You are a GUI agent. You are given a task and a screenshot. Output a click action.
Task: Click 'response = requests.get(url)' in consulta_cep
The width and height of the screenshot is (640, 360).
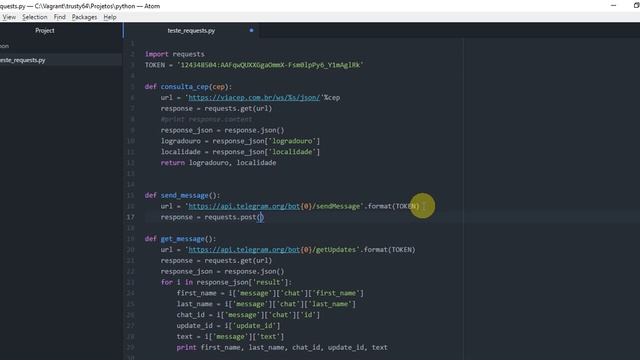pos(216,108)
